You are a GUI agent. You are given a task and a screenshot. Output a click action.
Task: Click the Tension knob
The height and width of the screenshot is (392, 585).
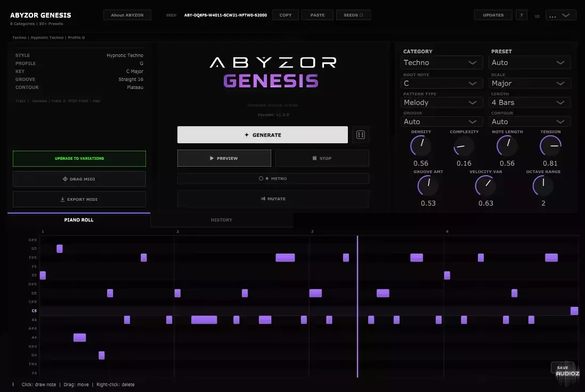[x=550, y=146]
